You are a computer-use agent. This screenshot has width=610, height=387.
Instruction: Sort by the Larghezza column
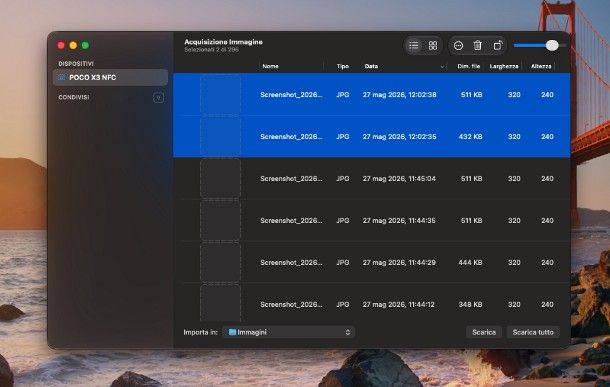[504, 66]
